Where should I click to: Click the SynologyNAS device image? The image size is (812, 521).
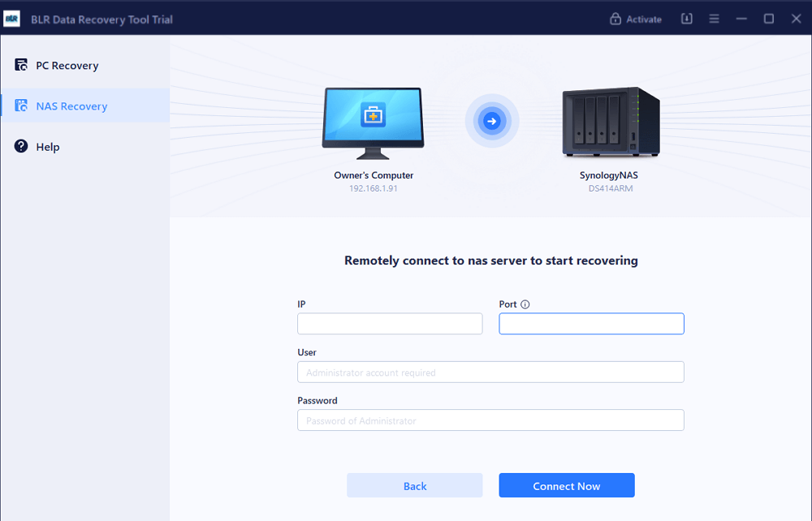pyautogui.click(x=611, y=122)
